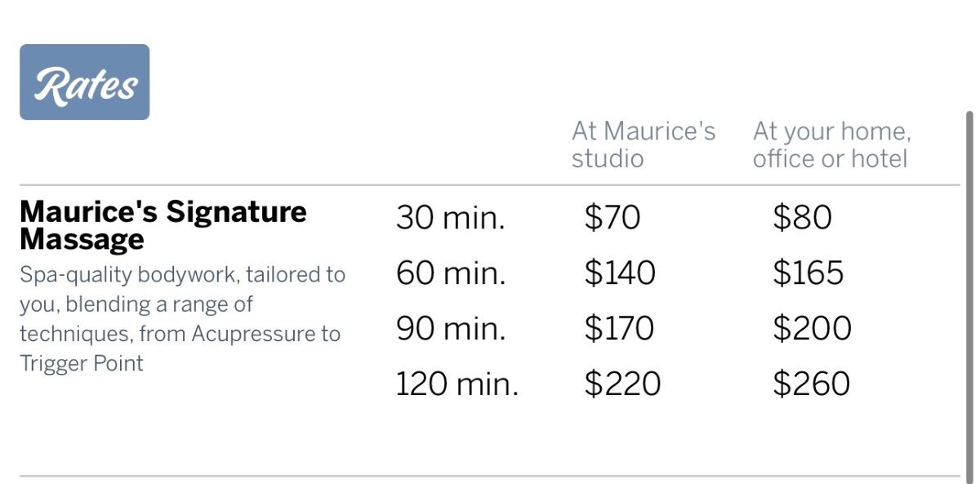Click the At Maurice's studio column header

(x=643, y=144)
